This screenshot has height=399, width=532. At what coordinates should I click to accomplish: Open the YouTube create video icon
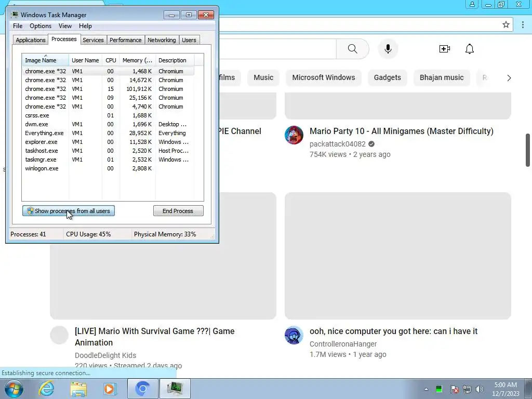pos(445,49)
